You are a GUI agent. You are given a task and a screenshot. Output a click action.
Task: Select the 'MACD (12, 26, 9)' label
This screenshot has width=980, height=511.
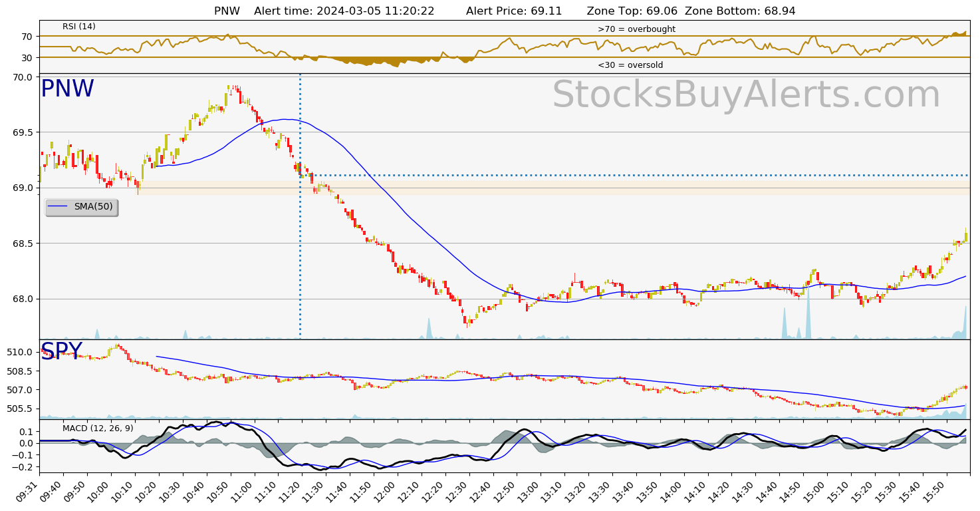(x=98, y=428)
